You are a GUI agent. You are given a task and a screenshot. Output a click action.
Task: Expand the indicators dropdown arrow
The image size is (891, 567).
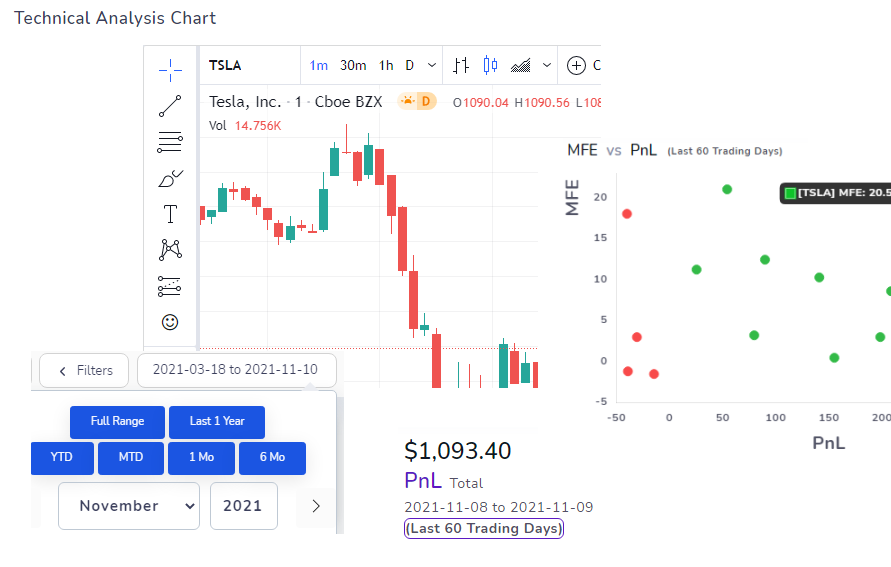tap(547, 65)
